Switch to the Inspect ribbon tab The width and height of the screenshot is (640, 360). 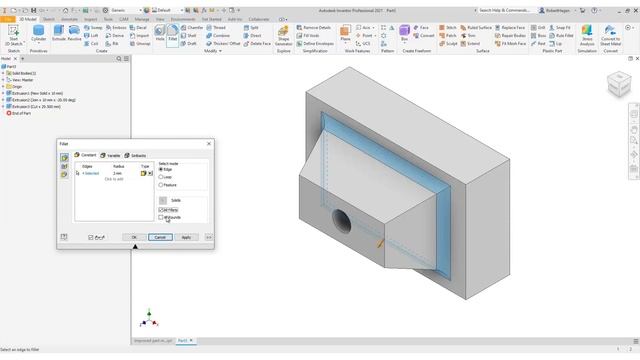[91, 19]
